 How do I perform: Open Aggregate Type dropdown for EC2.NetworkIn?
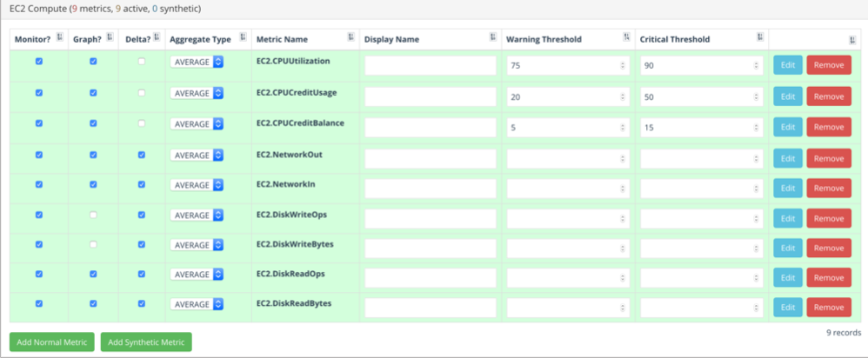tap(197, 185)
